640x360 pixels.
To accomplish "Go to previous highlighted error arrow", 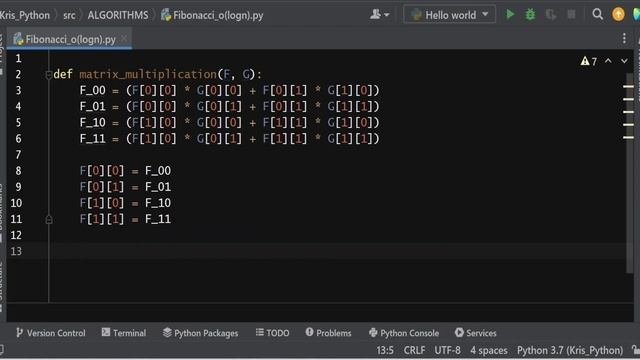I will (608, 61).
